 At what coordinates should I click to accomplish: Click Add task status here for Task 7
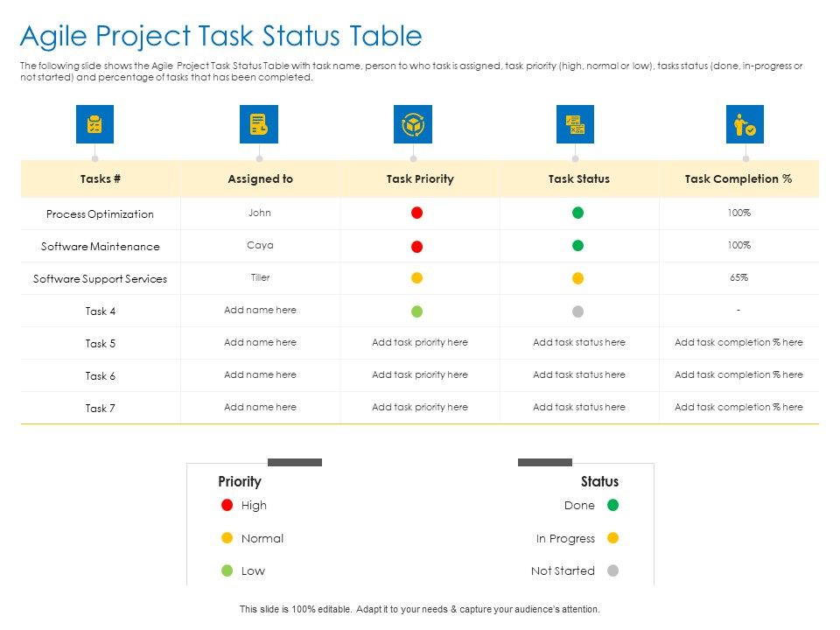pos(579,407)
